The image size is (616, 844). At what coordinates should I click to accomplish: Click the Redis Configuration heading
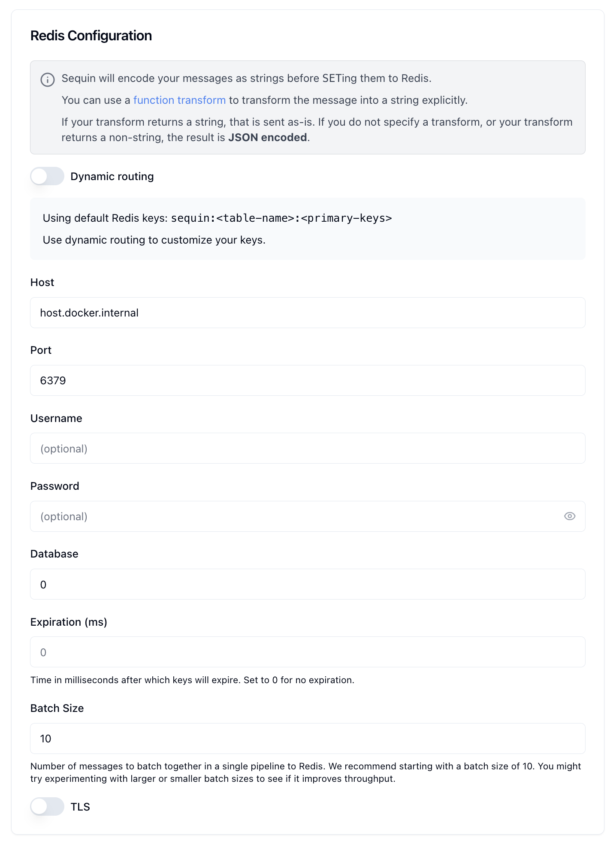(91, 36)
